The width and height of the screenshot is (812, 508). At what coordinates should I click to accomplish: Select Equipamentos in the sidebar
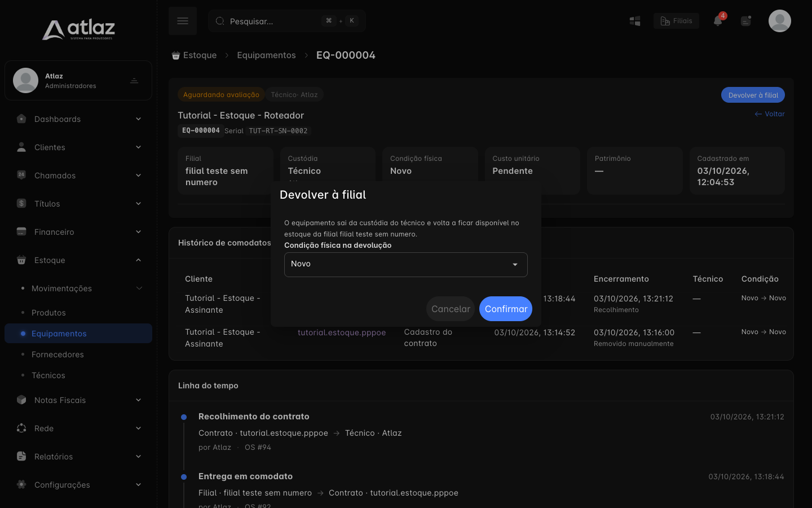point(78,334)
